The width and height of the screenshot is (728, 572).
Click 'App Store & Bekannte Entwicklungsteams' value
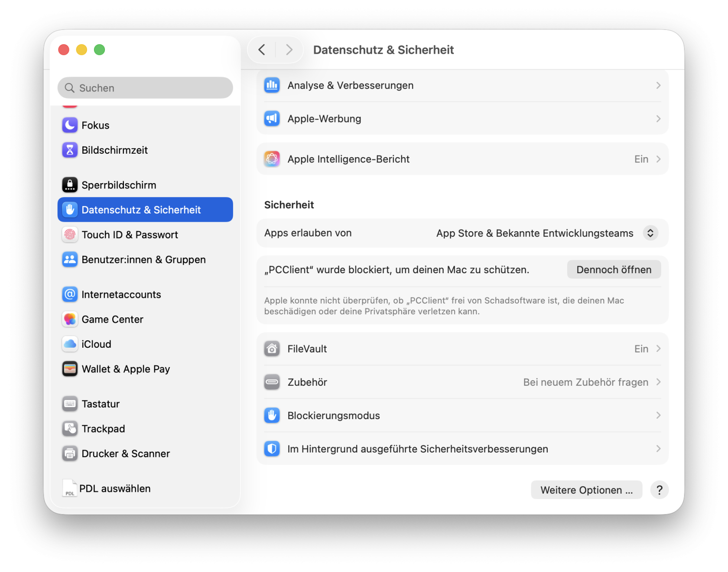535,233
